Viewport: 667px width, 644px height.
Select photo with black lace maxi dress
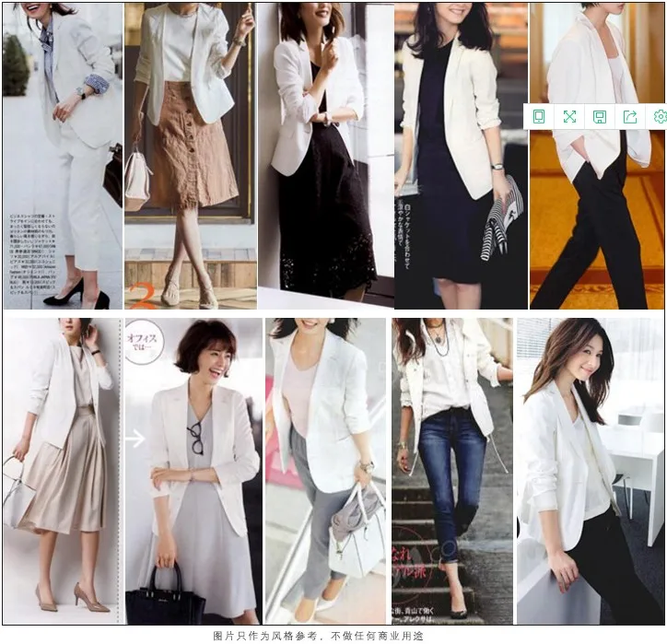(326, 156)
